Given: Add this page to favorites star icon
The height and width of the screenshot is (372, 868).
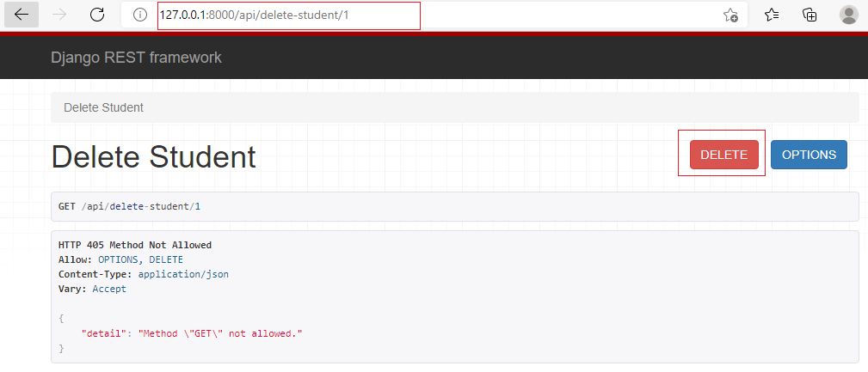Looking at the screenshot, I should [730, 15].
